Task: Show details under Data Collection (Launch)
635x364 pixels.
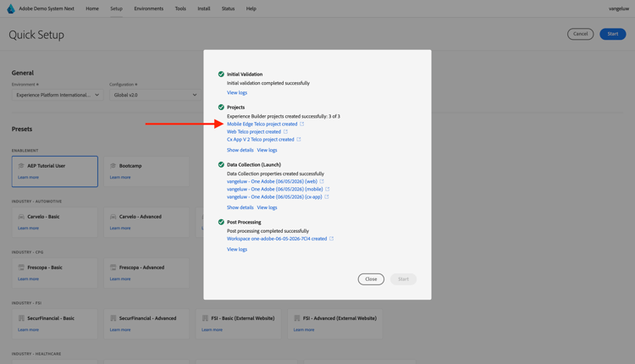Action: (240, 207)
